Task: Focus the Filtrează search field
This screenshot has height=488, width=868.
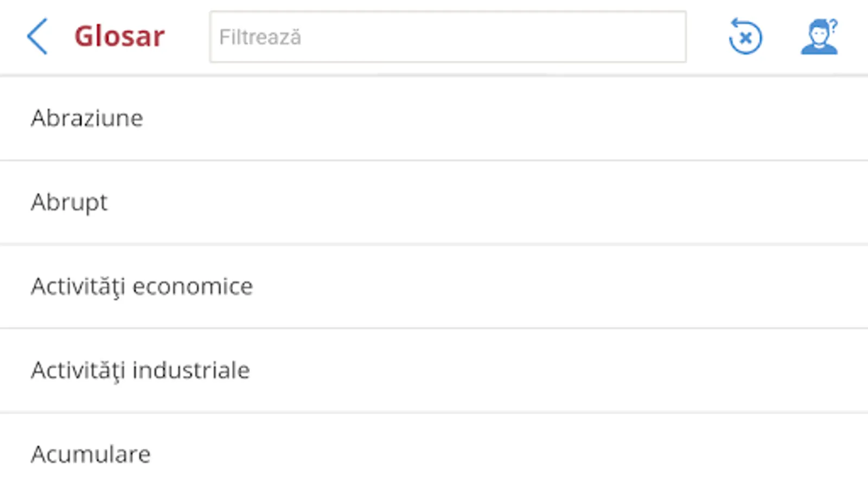Action: pyautogui.click(x=448, y=37)
